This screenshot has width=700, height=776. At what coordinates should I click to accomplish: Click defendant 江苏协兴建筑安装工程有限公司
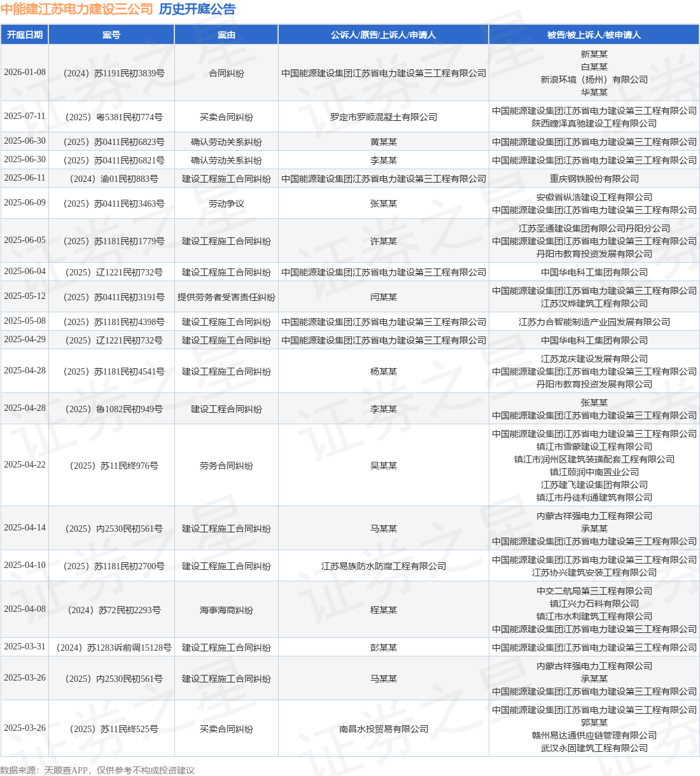(x=594, y=572)
